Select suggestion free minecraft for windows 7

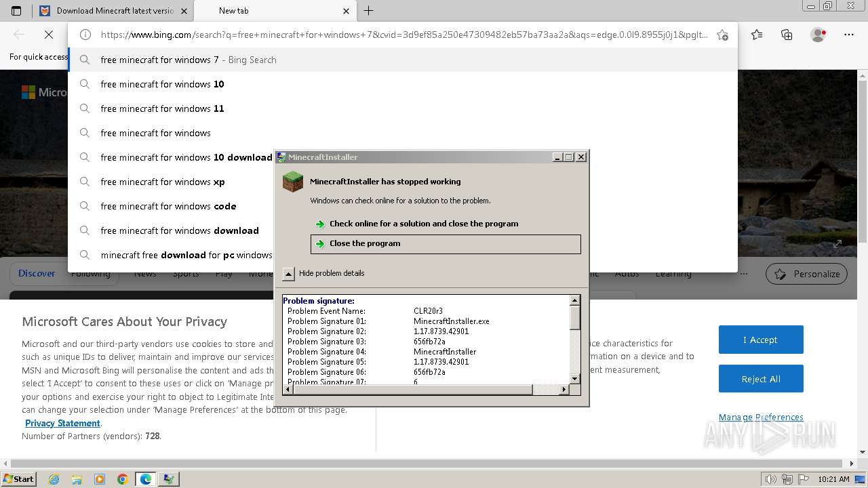tap(402, 60)
